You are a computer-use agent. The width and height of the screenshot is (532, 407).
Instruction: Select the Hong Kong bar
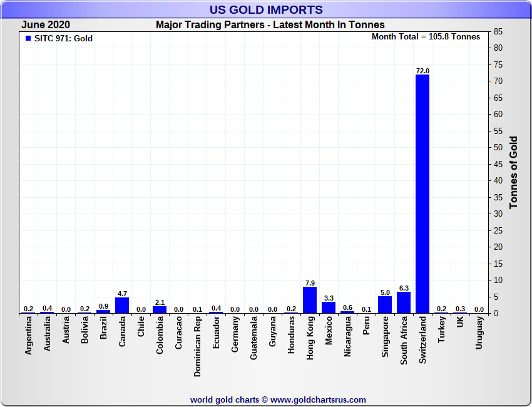[310, 300]
